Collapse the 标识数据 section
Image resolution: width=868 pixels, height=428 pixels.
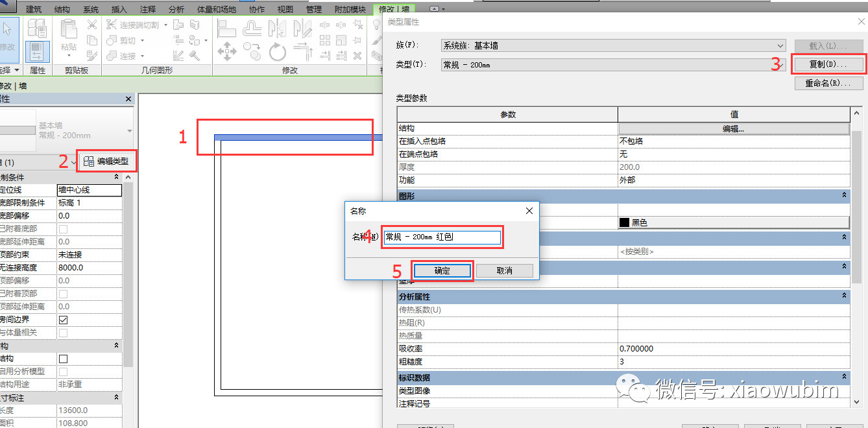844,377
